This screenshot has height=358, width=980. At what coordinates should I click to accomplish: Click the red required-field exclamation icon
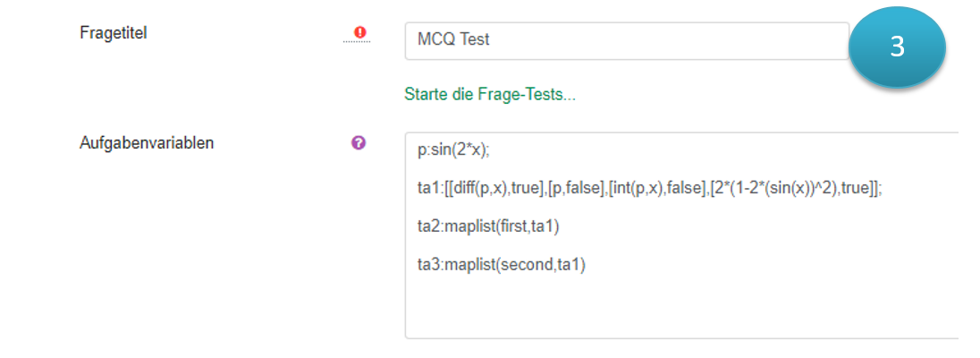point(360,33)
